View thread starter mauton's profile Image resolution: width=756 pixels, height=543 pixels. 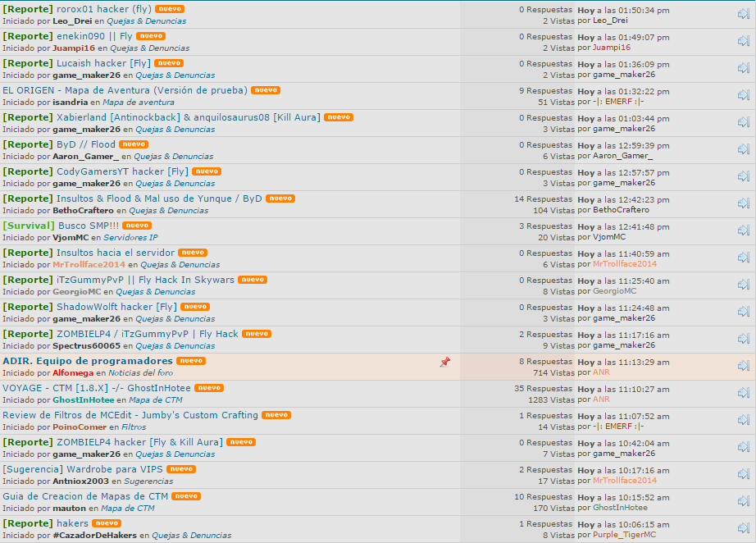pos(69,509)
